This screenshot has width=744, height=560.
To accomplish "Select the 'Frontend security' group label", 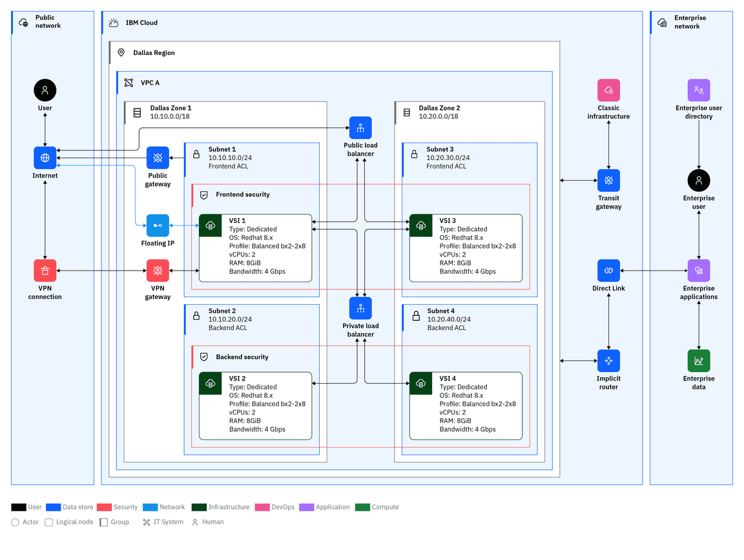I will [x=242, y=194].
